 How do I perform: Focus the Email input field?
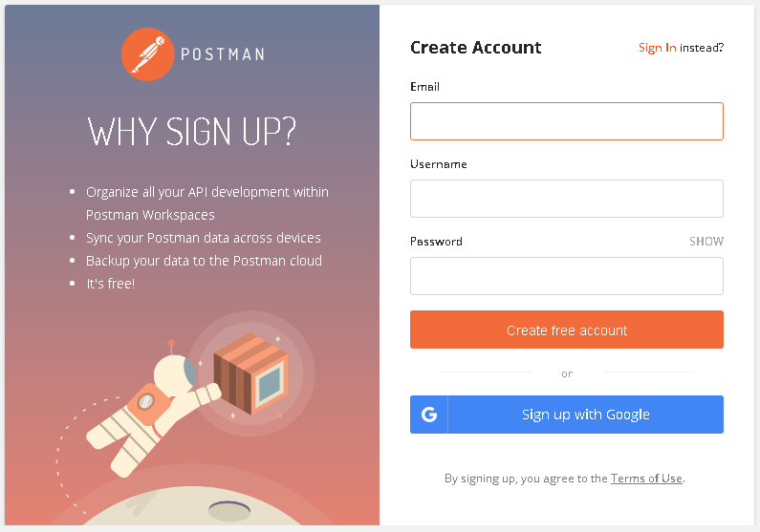[567, 121]
